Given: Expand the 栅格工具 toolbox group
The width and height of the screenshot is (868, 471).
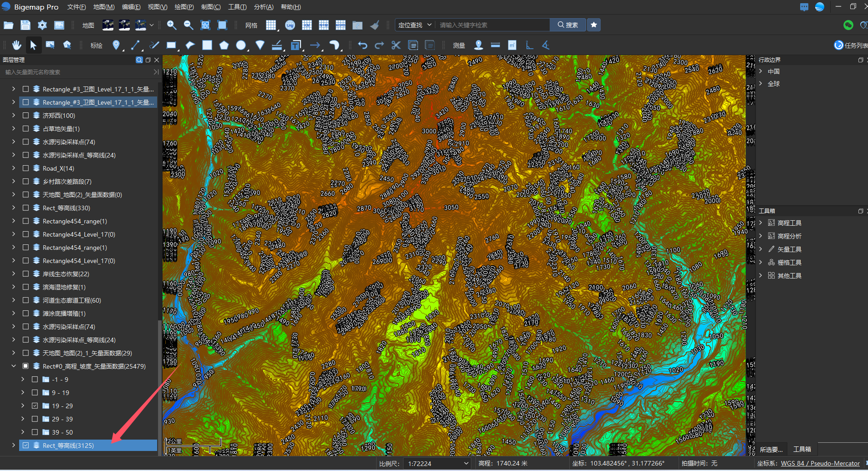Looking at the screenshot, I should tap(761, 263).
